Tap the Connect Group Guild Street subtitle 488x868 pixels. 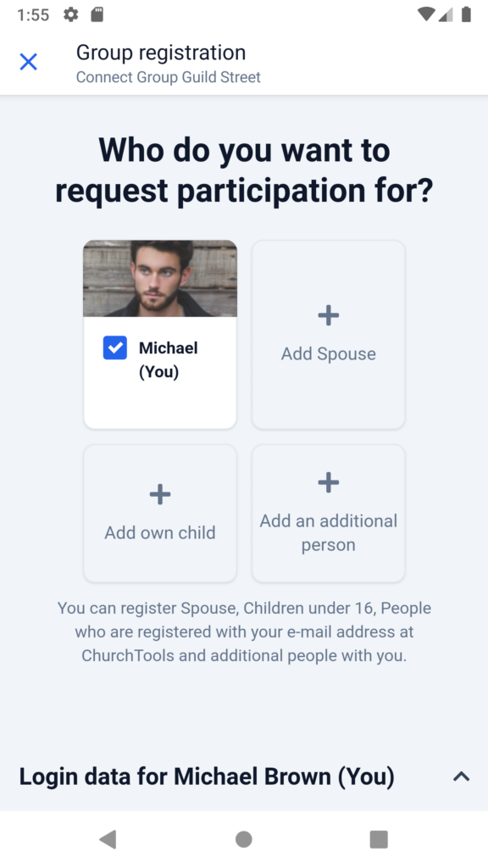pyautogui.click(x=169, y=77)
